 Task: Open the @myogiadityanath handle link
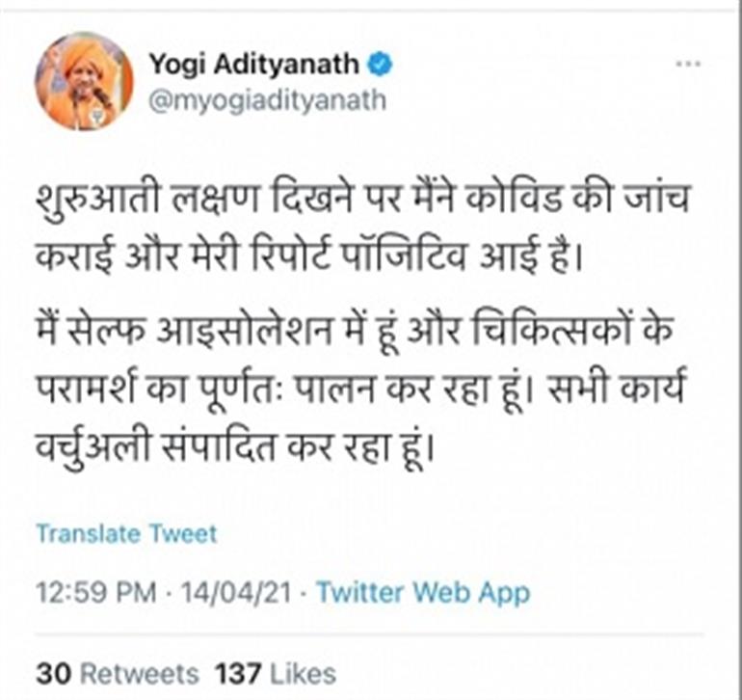coord(267,101)
